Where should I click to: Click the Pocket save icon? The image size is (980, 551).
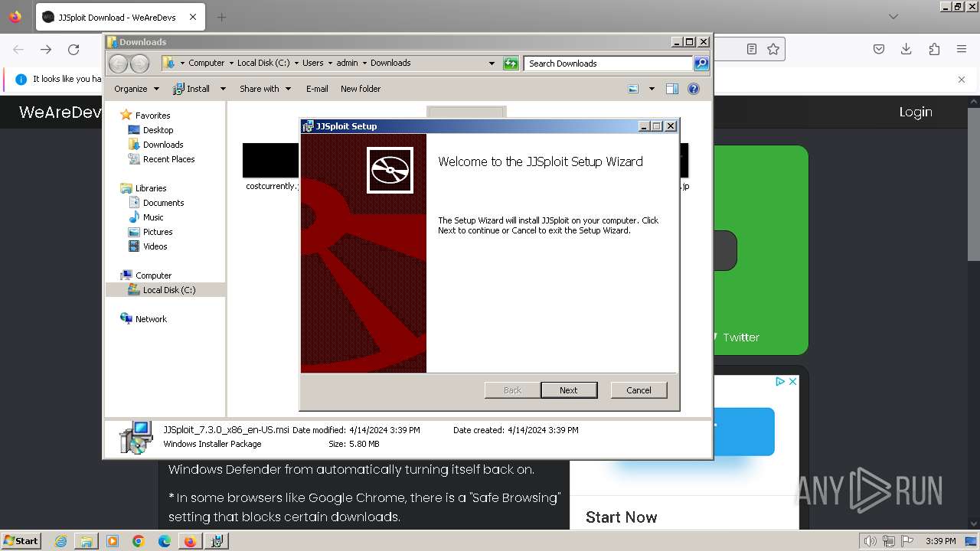(879, 49)
